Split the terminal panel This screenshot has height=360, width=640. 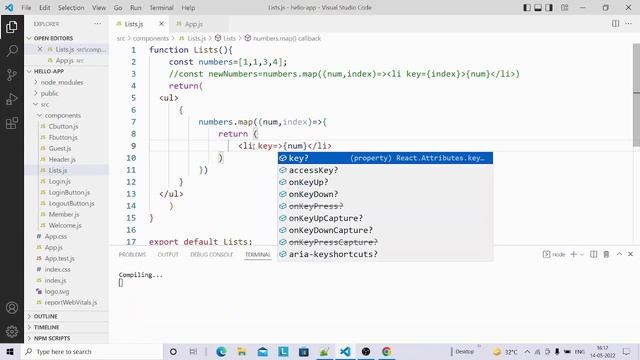point(593,254)
